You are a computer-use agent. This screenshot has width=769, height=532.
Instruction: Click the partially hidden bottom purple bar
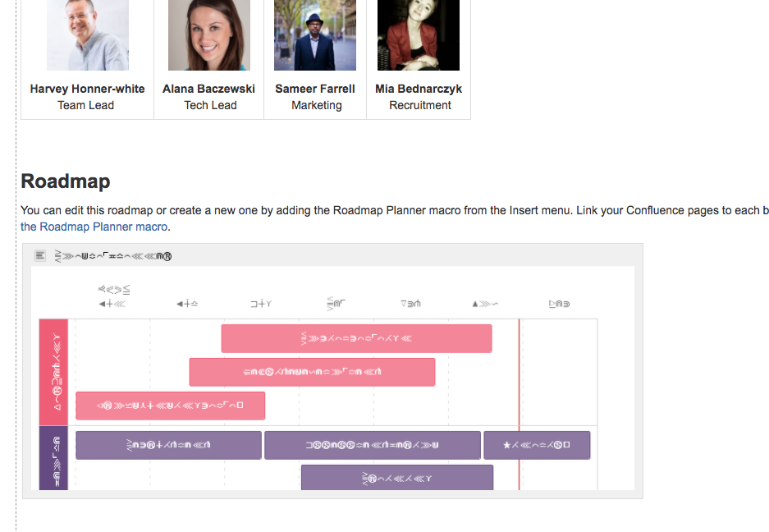397,478
